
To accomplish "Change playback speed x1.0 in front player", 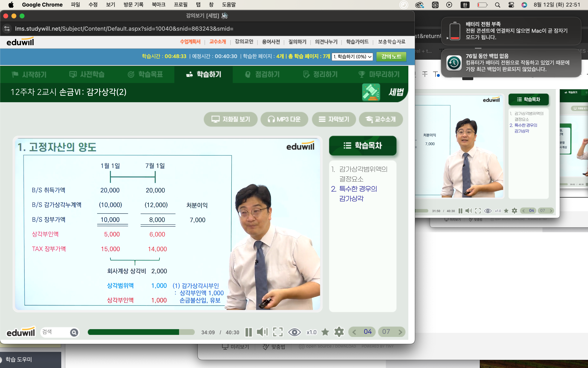I will click(312, 332).
